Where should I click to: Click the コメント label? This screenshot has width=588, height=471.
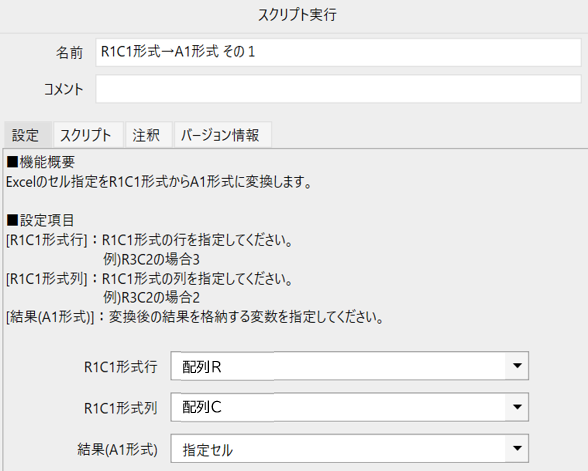(63, 89)
